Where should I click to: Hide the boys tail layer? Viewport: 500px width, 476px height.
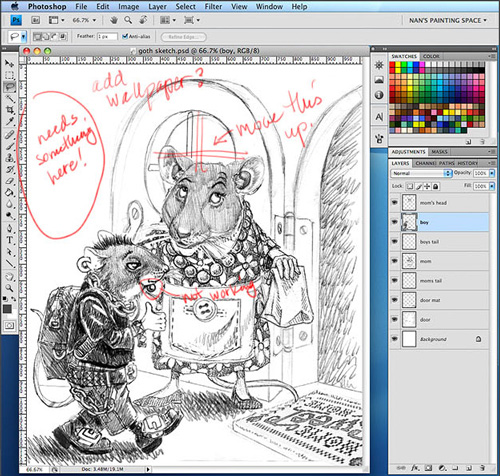tap(395, 241)
